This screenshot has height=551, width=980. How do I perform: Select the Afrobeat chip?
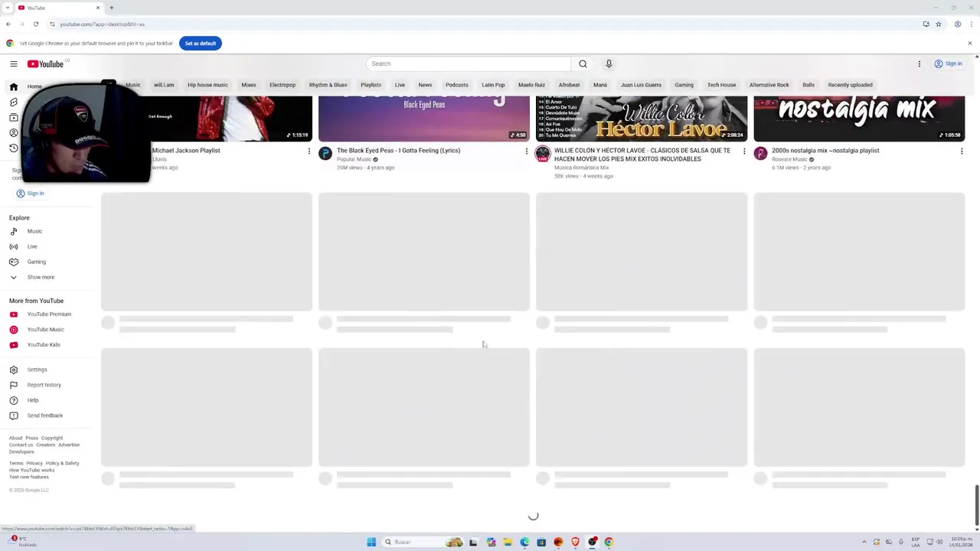coord(569,85)
